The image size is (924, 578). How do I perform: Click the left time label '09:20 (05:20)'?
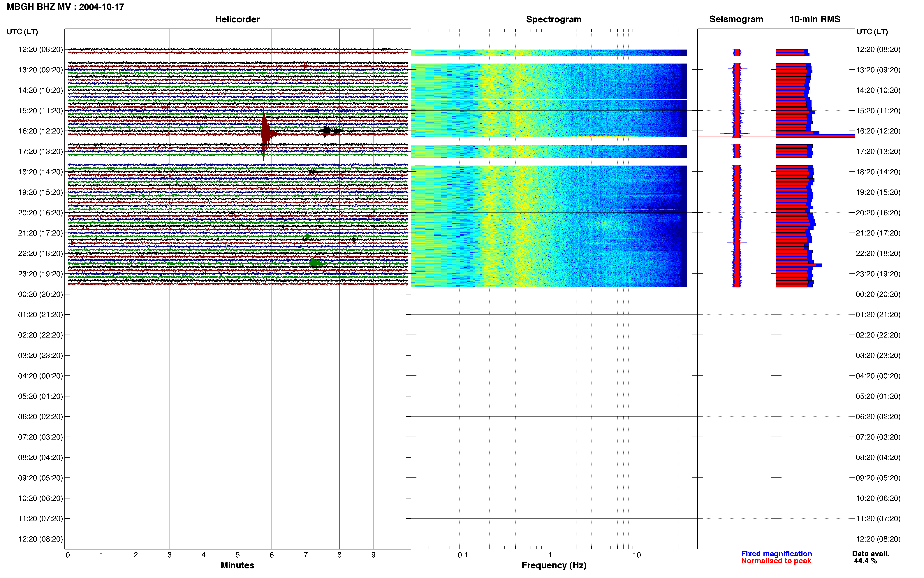pos(41,478)
